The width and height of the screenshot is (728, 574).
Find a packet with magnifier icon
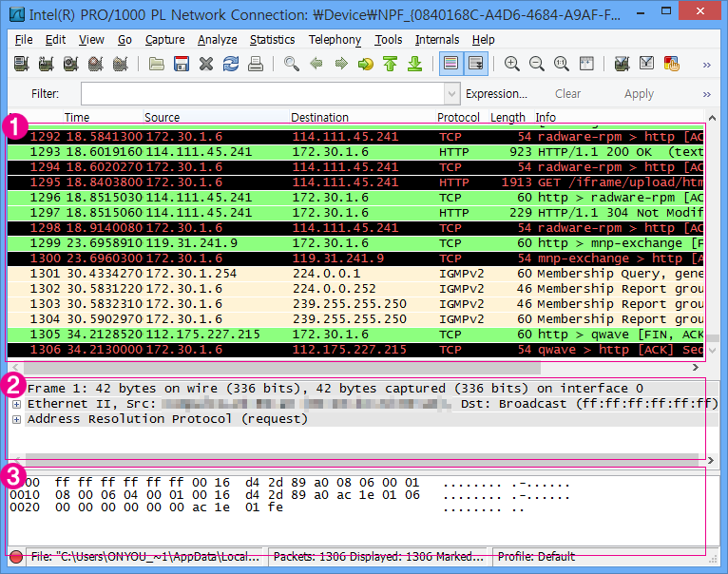[x=292, y=64]
